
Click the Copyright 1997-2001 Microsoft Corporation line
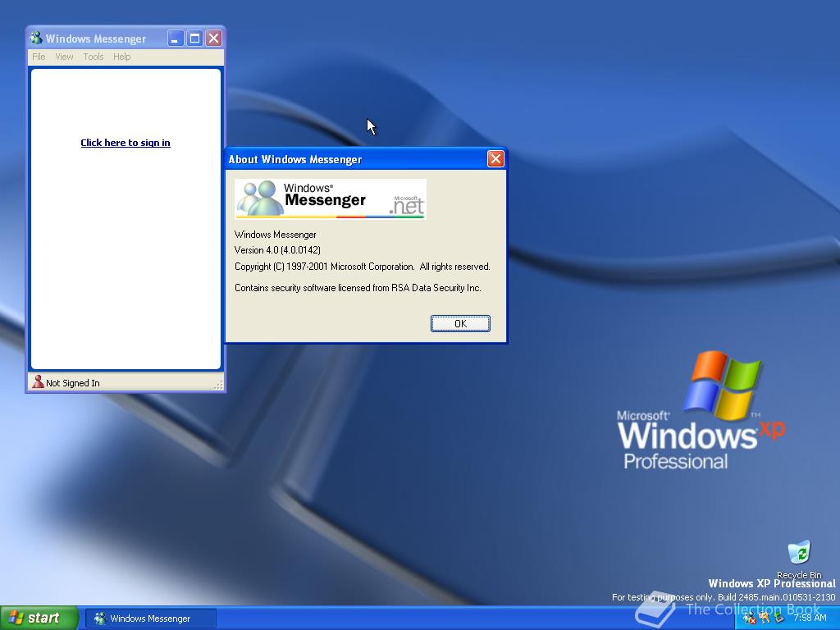coord(362,267)
